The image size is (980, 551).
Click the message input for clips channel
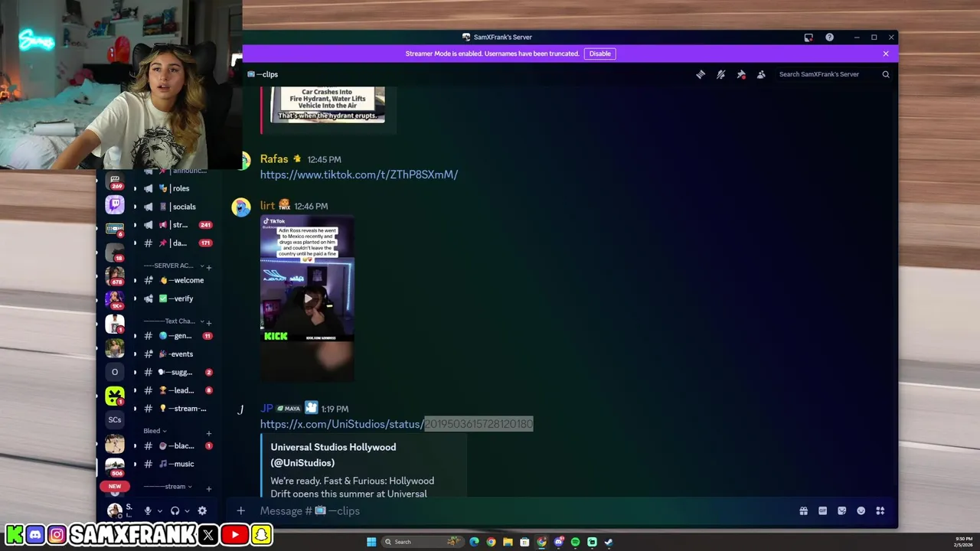point(521,510)
